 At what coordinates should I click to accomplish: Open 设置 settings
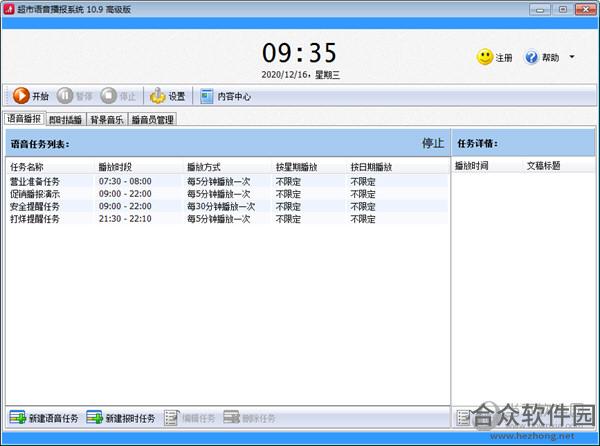click(x=167, y=96)
